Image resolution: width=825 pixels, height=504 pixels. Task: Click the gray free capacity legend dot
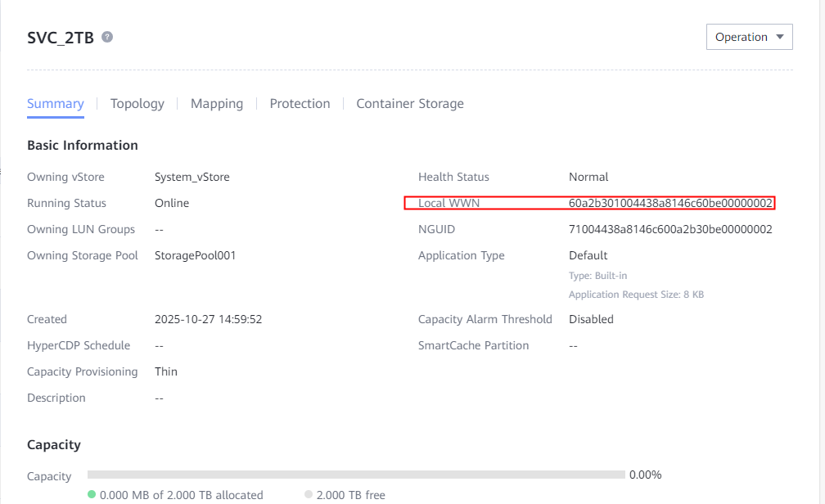(309, 494)
